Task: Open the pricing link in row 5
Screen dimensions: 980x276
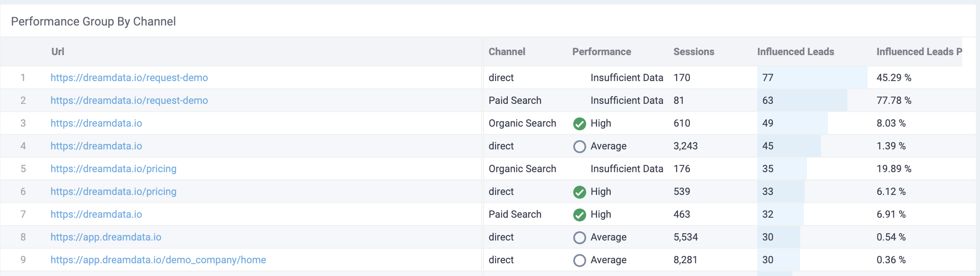Action: 113,169
